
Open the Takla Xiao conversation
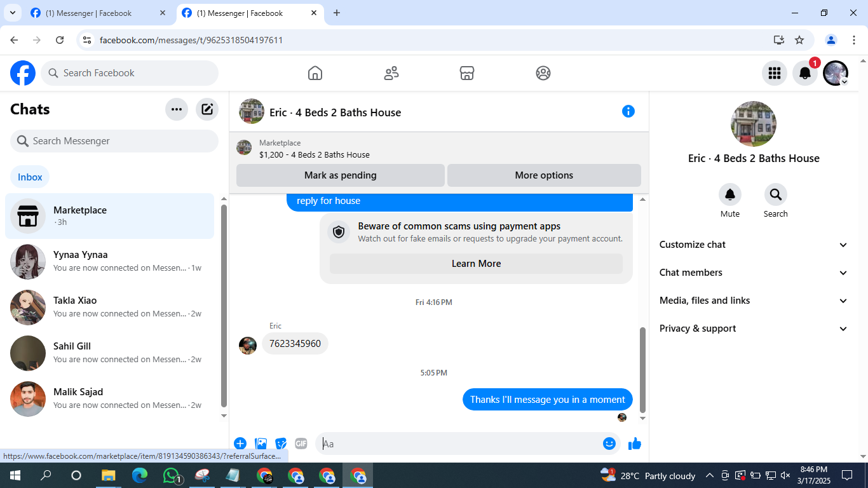(x=109, y=307)
